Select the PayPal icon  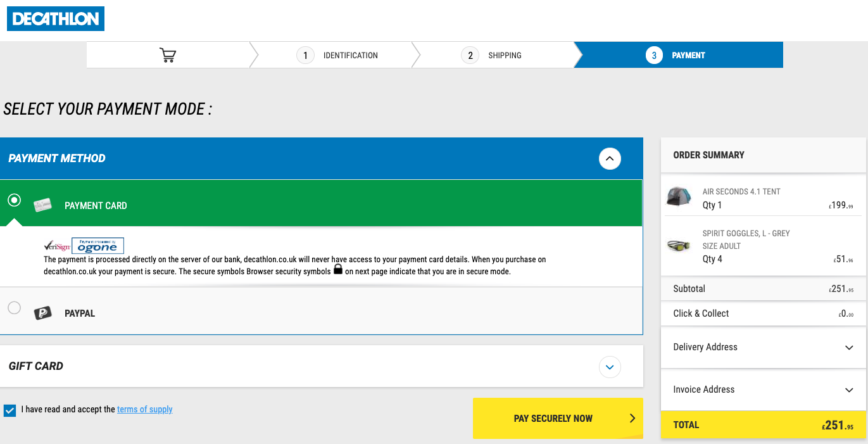pos(42,312)
